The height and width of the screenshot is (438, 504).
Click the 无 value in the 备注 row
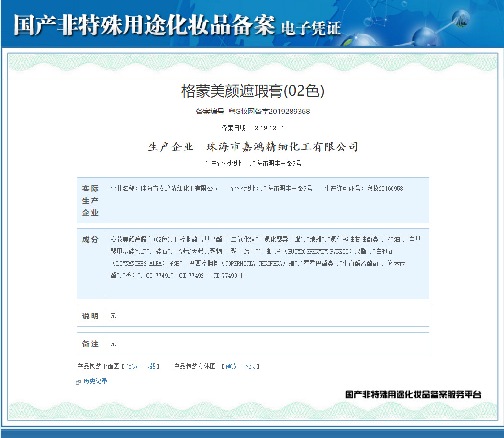(x=113, y=344)
